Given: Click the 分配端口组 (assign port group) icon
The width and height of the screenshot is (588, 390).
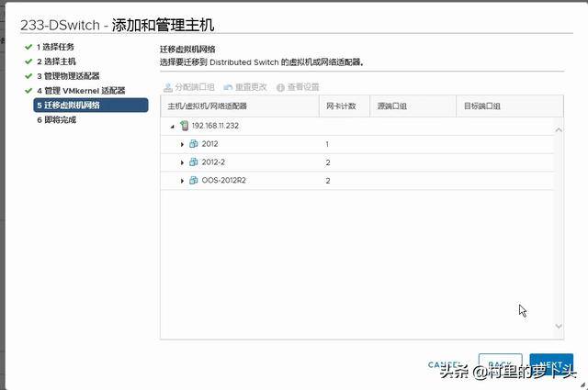Looking at the screenshot, I should 168,87.
